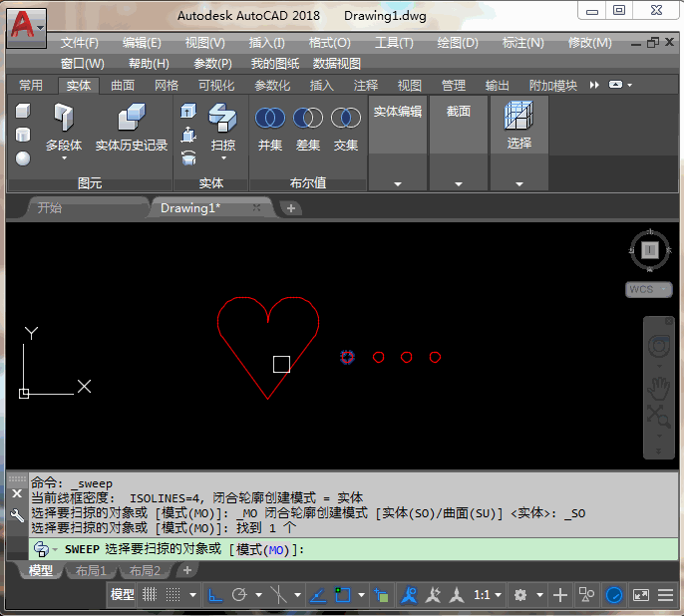Open the 文件(F) menu
Viewport: 684px width, 616px height.
pyautogui.click(x=80, y=43)
